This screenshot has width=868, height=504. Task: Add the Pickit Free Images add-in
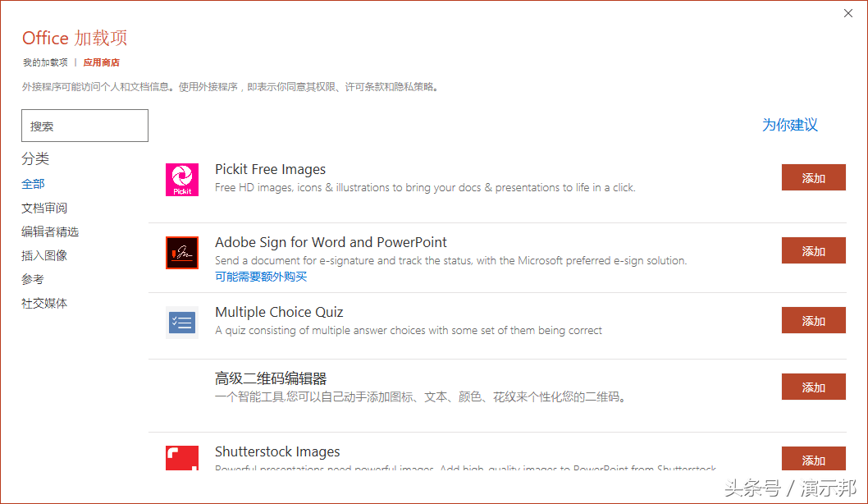click(x=813, y=177)
